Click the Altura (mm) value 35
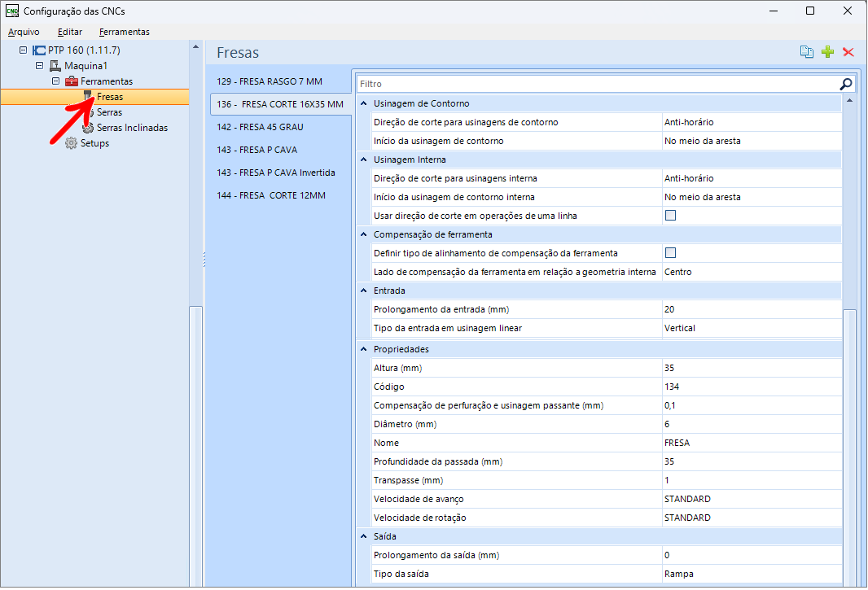 click(x=752, y=368)
